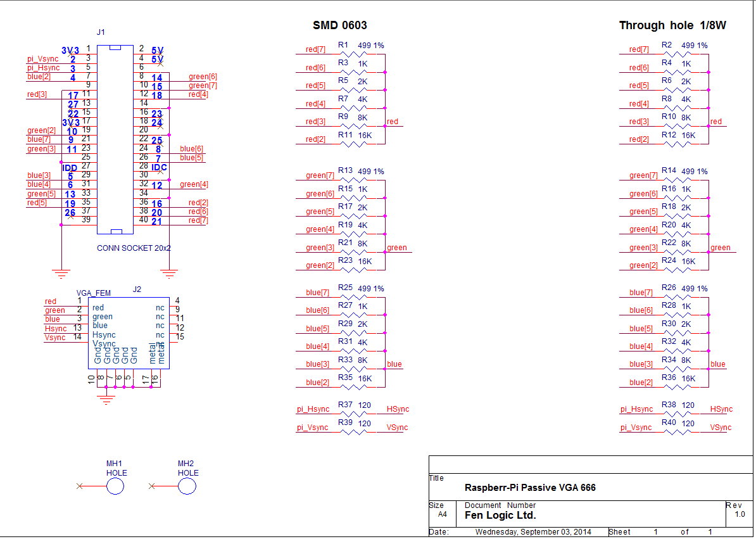756x539 pixels.
Task: Select the R2 resistor zigzag symbol
Action: coord(677,54)
